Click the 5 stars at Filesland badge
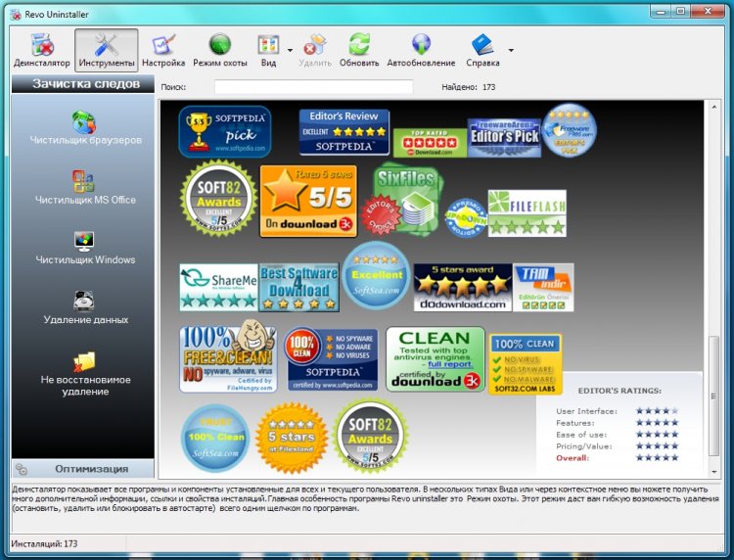This screenshot has height=560, width=734. (x=292, y=439)
